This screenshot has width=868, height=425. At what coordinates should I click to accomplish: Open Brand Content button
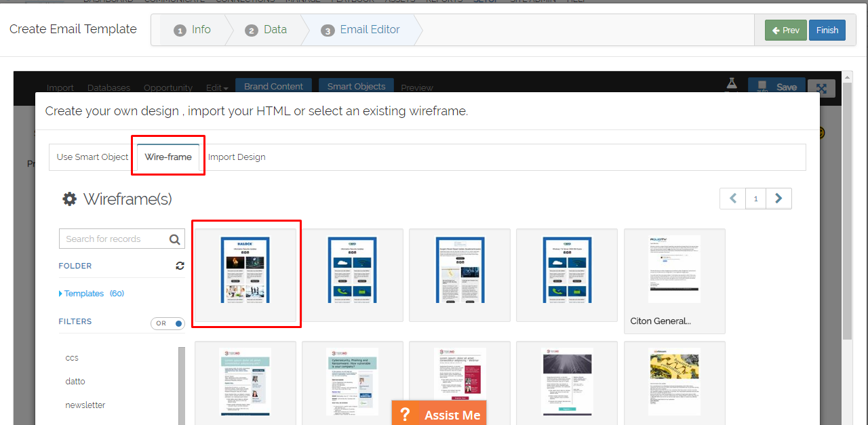click(273, 86)
